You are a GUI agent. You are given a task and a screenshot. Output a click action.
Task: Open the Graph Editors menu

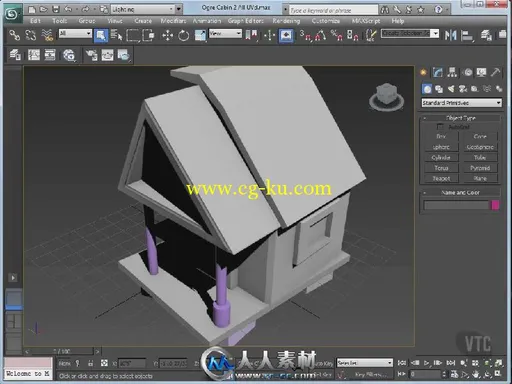246,21
